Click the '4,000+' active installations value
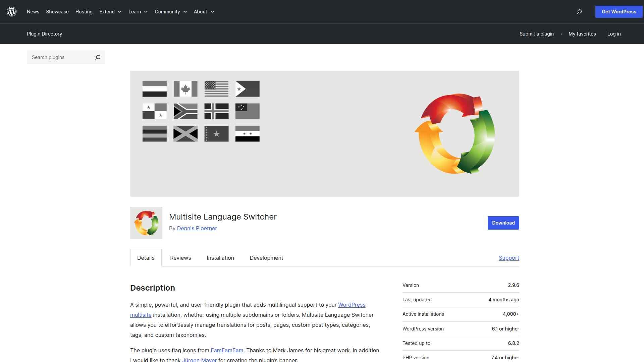Viewport: 644px width, 362px height. 511,314
